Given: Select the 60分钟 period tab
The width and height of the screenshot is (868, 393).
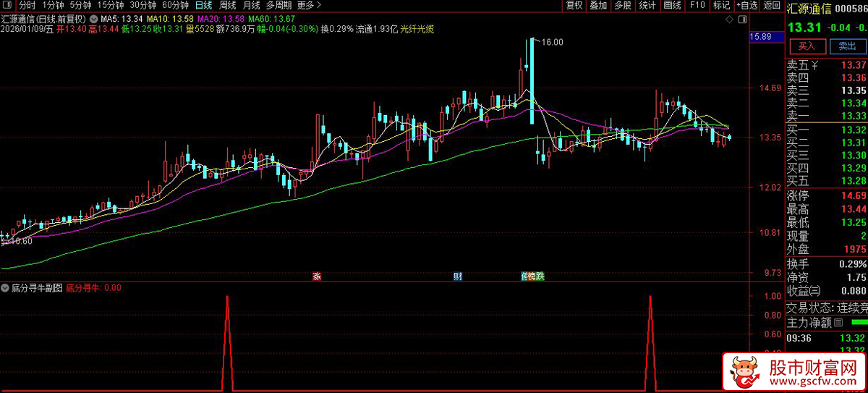Looking at the screenshot, I should click(x=175, y=5).
